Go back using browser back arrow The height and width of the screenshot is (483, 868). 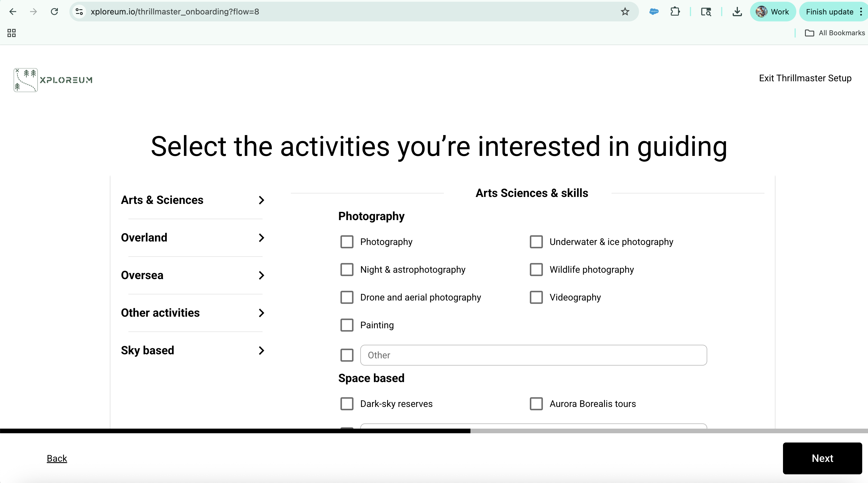click(x=13, y=12)
